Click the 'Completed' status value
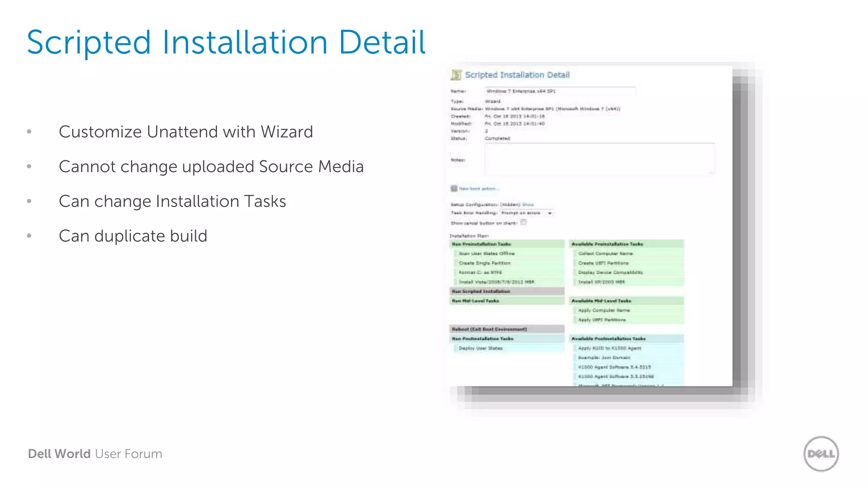This screenshot has height=488, width=868. coord(498,139)
